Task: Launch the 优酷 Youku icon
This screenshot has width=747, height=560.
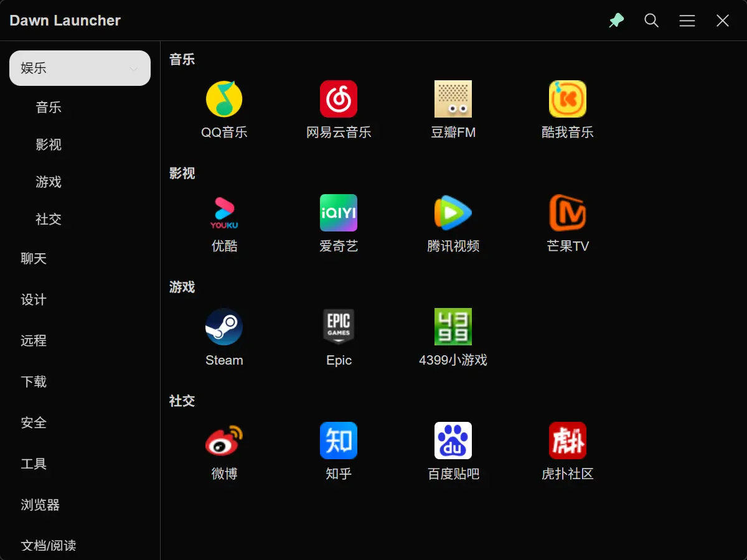Action: click(224, 213)
